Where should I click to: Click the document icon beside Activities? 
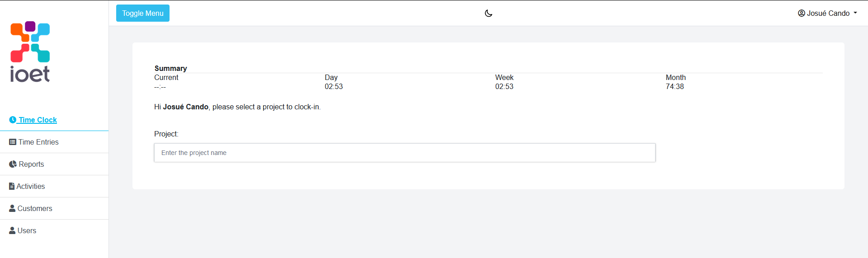coord(12,186)
